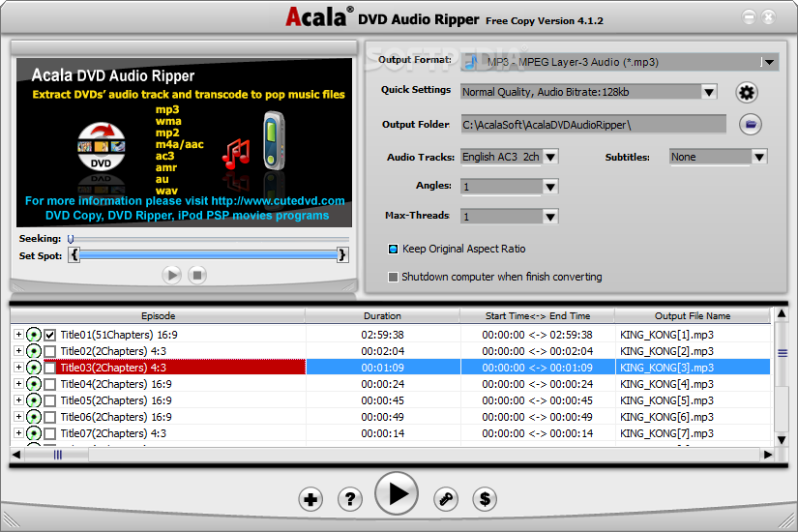Play the preview video
This screenshot has height=532, width=798.
(x=171, y=276)
